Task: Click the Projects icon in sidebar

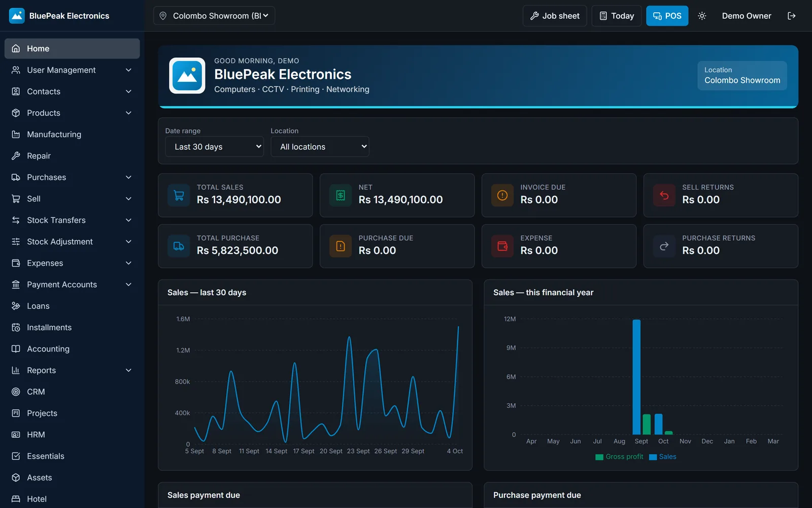Action: (x=16, y=413)
